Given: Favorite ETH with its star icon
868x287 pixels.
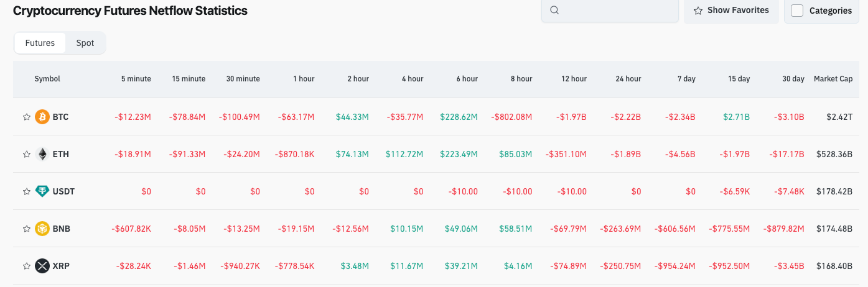Looking at the screenshot, I should (26, 154).
